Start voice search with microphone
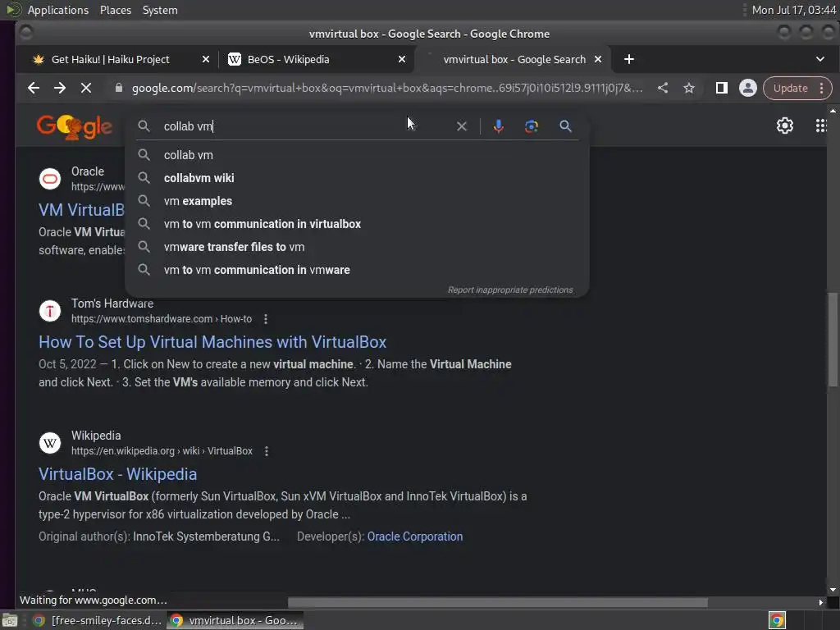 coord(498,126)
